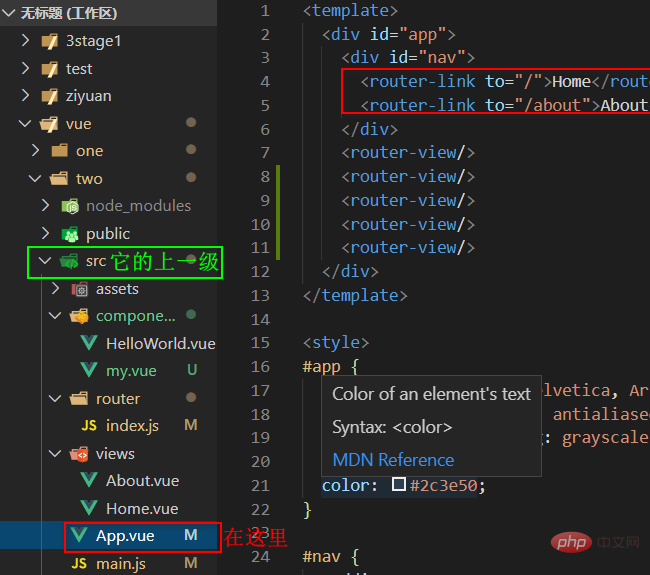The height and width of the screenshot is (575, 650).
Task: Click the views folder icon
Action: pos(79,454)
